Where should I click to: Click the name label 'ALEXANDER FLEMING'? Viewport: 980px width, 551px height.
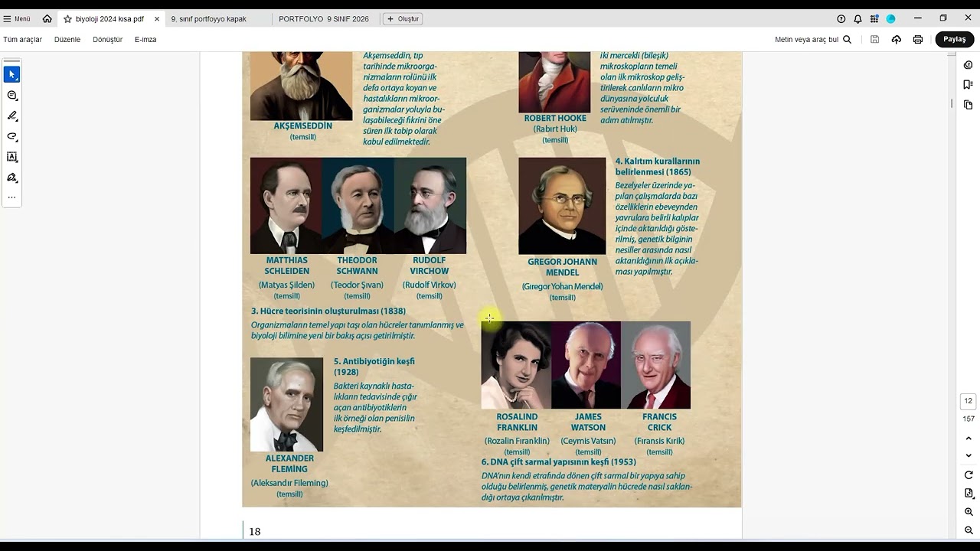coord(289,464)
